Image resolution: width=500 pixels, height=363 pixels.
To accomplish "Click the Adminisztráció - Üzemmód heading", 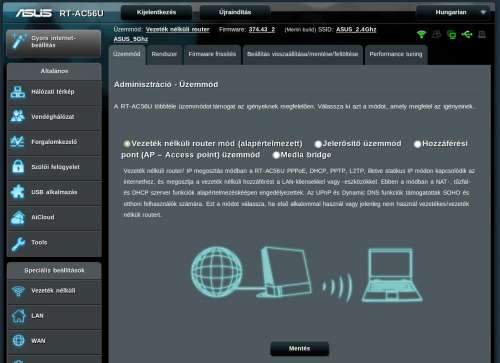I will 166,85.
